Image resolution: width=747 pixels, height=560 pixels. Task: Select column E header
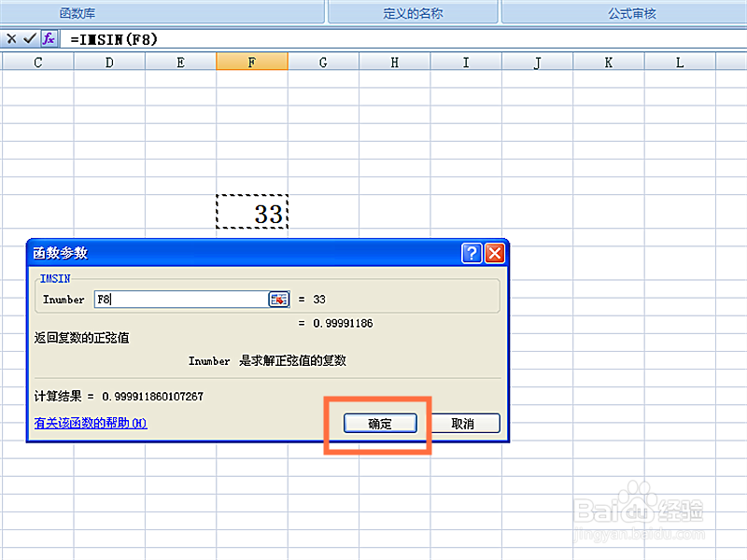coord(180,63)
